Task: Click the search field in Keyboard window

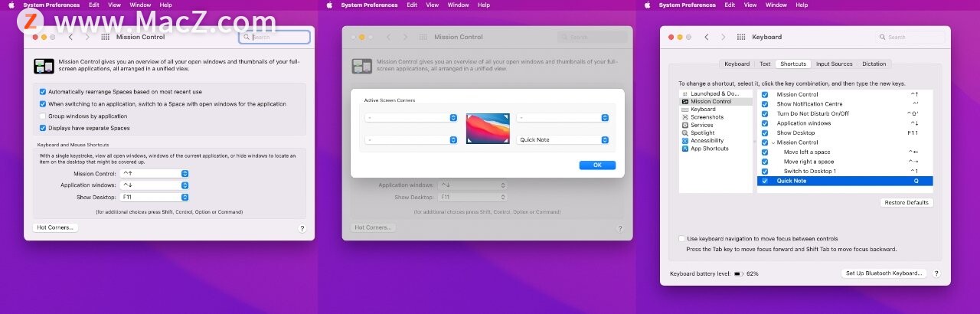Action: (x=910, y=37)
